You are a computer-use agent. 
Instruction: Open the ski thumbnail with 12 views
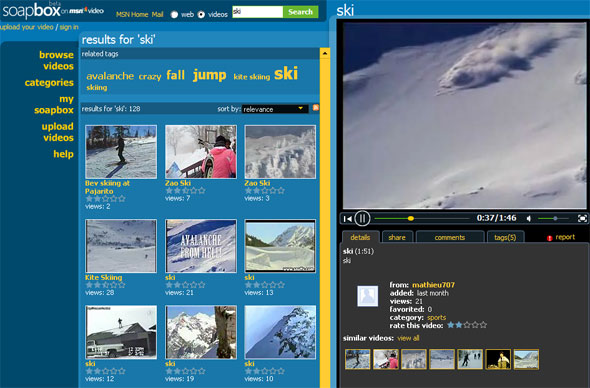pyautogui.click(x=121, y=332)
